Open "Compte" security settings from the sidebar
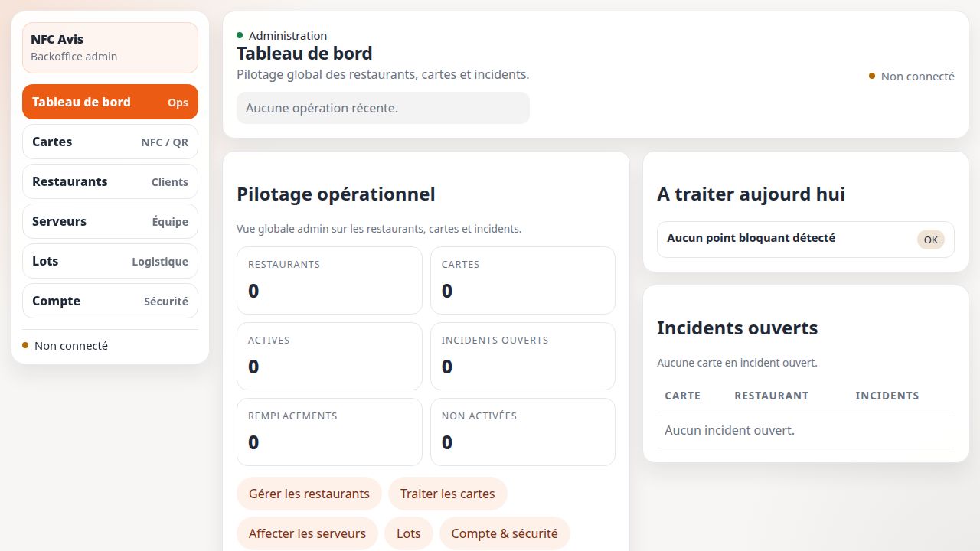This screenshot has width=980, height=551. (x=109, y=301)
